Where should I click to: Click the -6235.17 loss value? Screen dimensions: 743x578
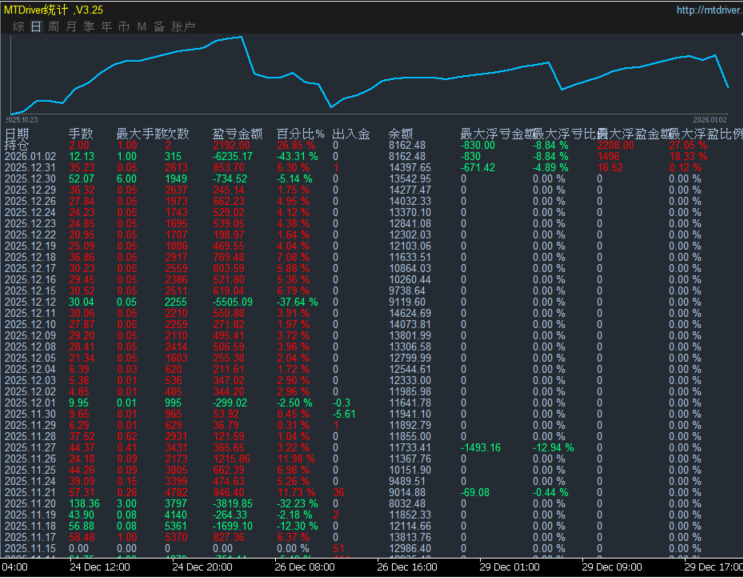pyautogui.click(x=233, y=156)
